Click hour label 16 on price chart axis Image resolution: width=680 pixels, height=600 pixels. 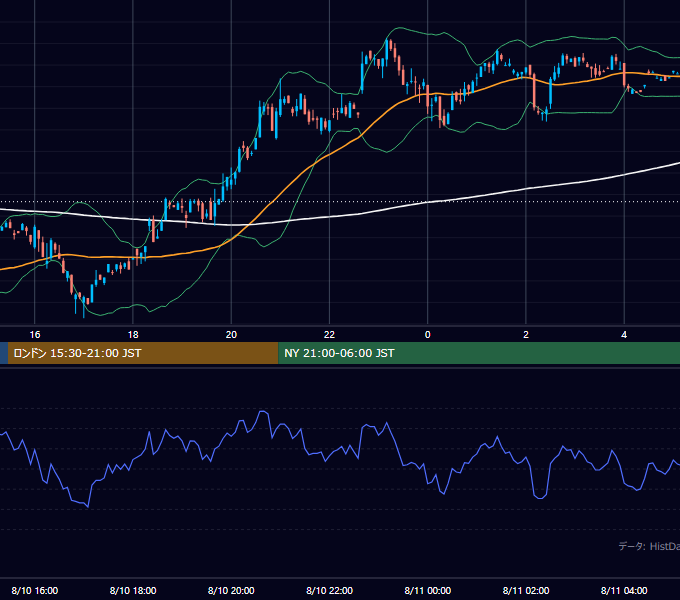[x=35, y=335]
